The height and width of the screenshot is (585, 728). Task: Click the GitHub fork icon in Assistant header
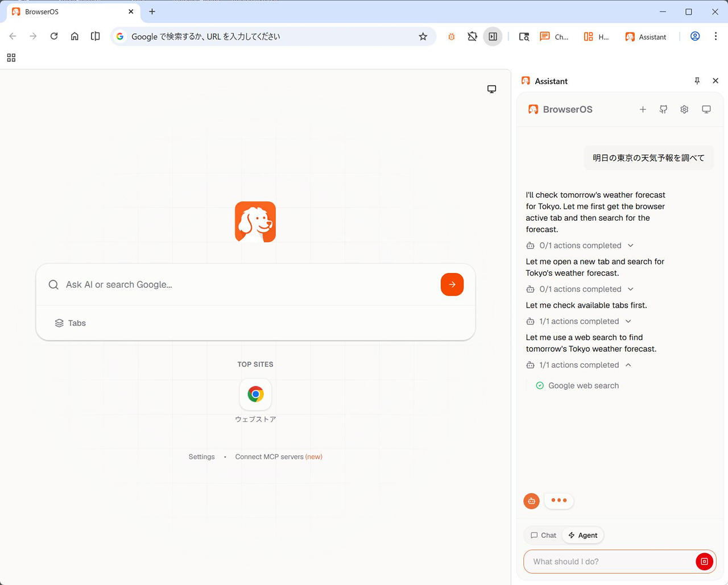tap(663, 109)
